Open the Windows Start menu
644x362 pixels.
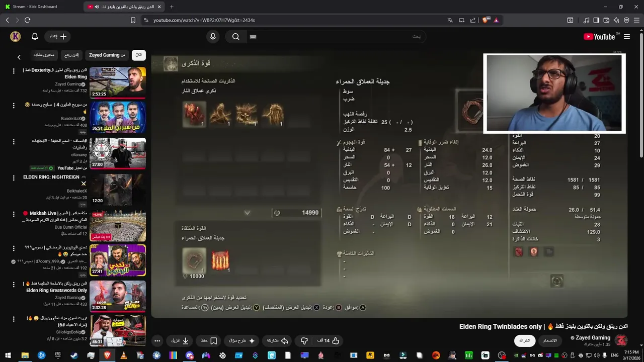pyautogui.click(x=8, y=355)
